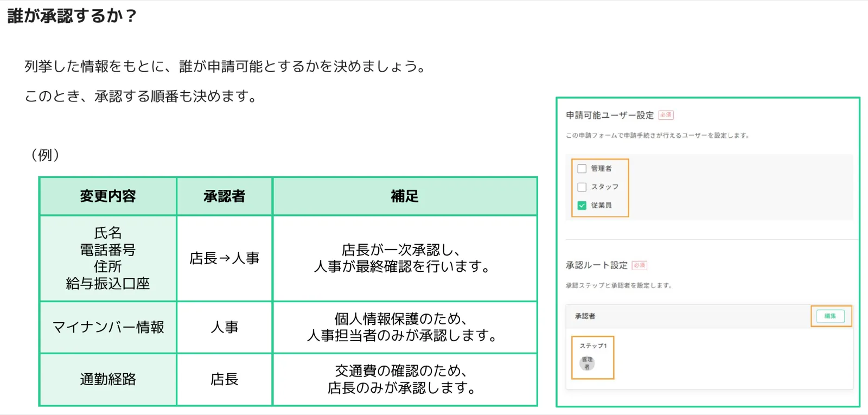This screenshot has width=868, height=415.
Task: Check the スタッフ checkbox
Action: pos(582,187)
